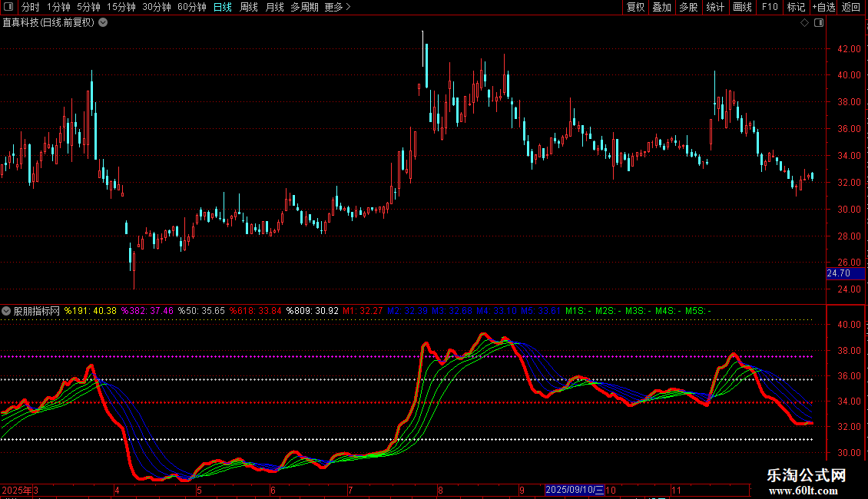This screenshot has width=868, height=499.
Task: Open the 多股 multi-stock view
Action: pyautogui.click(x=688, y=7)
